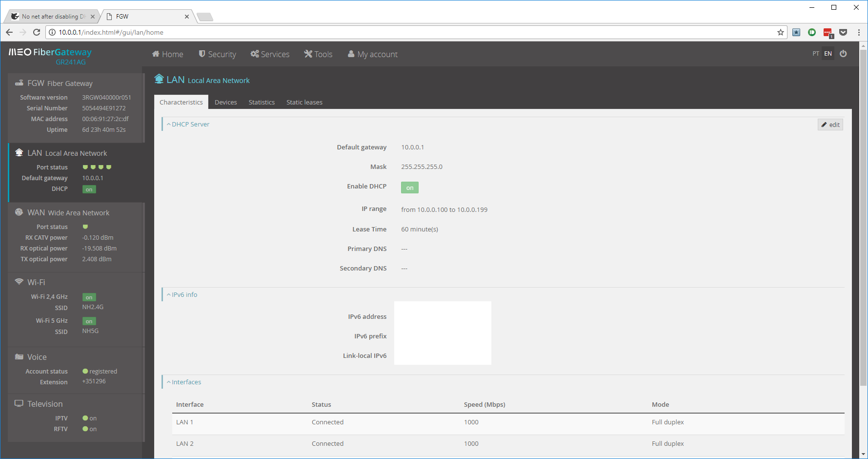Screen dimensions: 868x459
Task: Toggle Wi-Fi 2,4 GHz on switch
Action: [x=89, y=297]
